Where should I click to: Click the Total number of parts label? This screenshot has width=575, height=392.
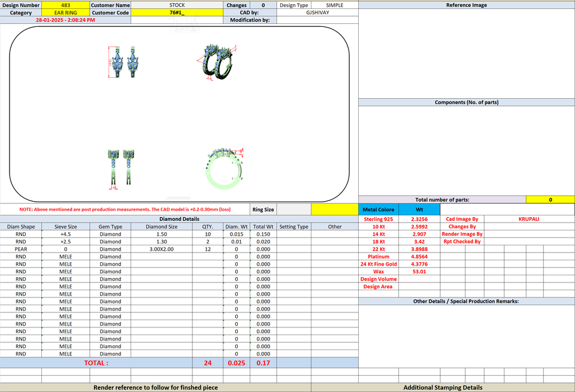442,200
